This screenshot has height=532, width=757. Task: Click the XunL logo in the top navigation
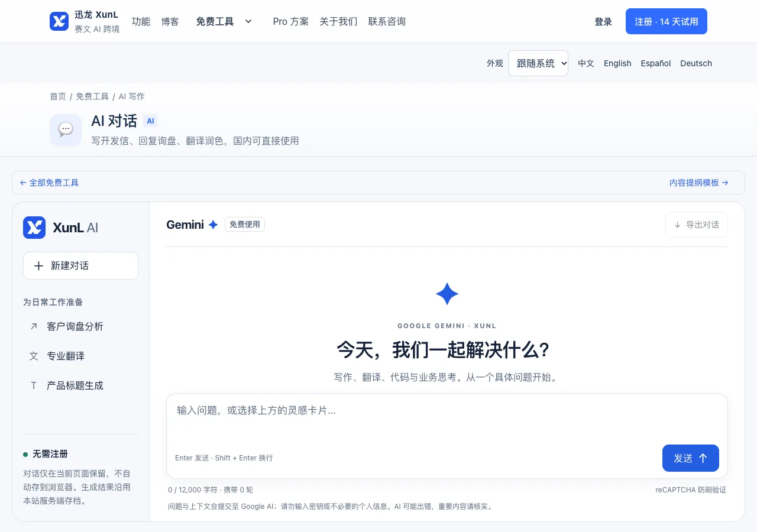coord(59,21)
